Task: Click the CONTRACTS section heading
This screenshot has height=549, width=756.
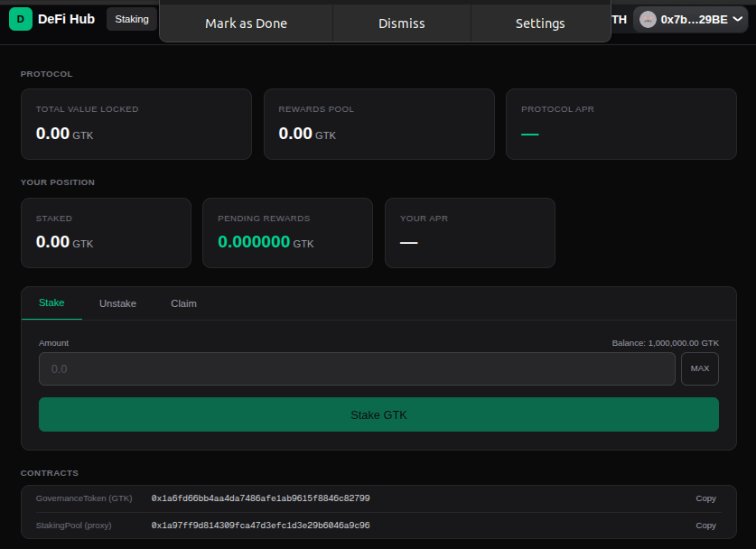Action: pyautogui.click(x=49, y=473)
